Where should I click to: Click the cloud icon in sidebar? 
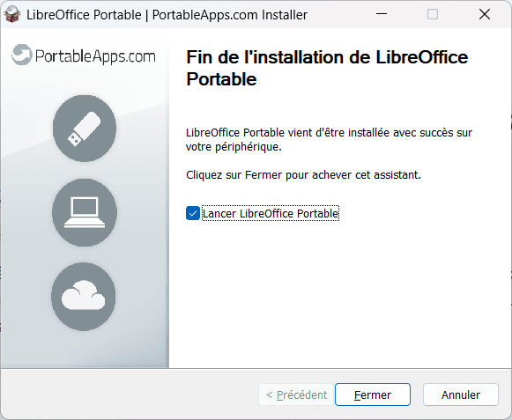point(84,296)
